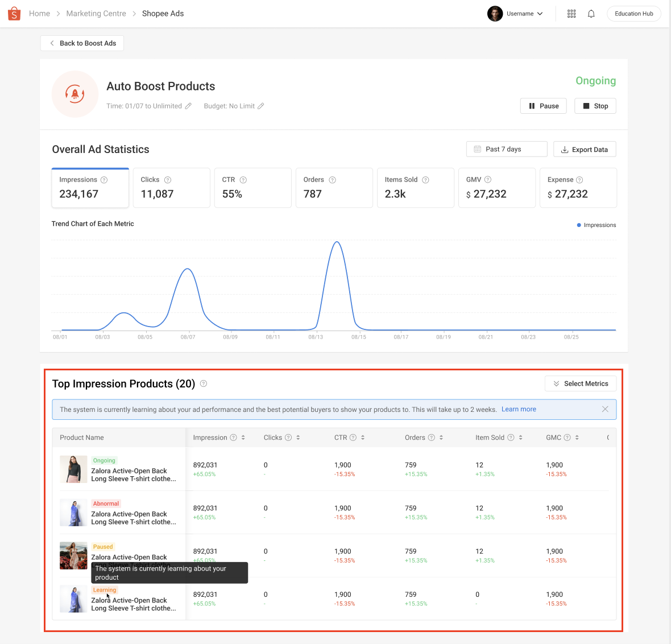671x644 pixels.
Task: Sort table by CTR column
Action: tap(362, 437)
